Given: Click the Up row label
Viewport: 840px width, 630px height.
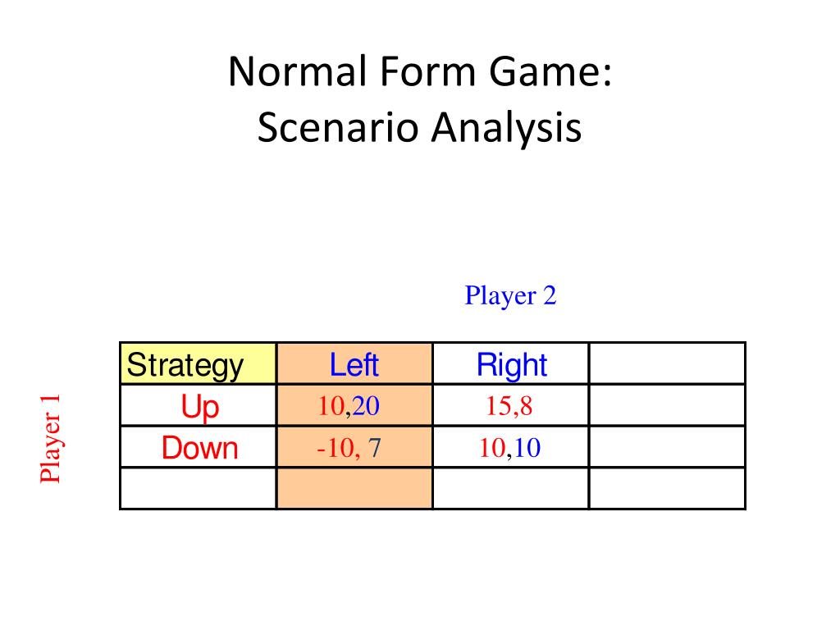Looking at the screenshot, I should click(199, 405).
